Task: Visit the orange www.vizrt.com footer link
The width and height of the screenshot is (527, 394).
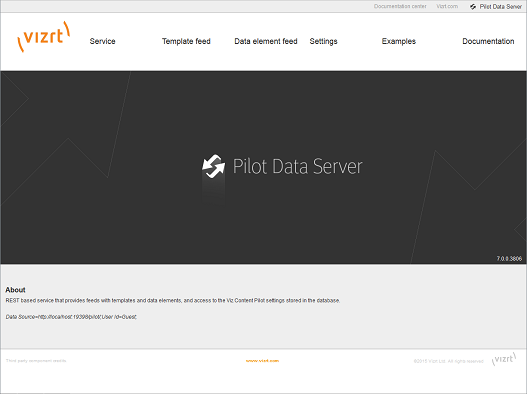Action: 262,361
